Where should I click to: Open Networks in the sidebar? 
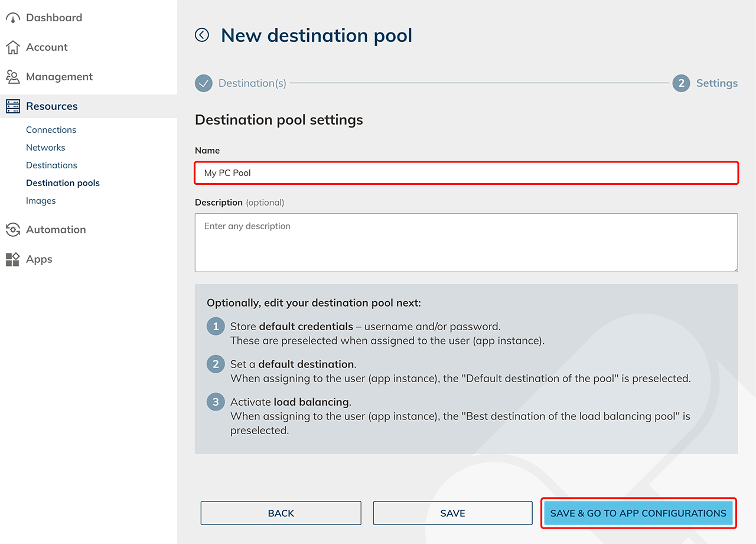pos(45,148)
